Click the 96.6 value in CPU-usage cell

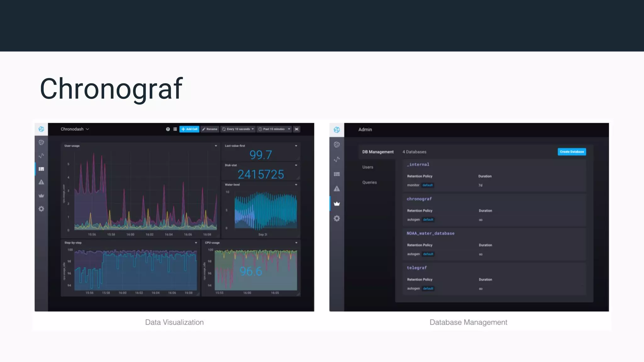tap(251, 271)
